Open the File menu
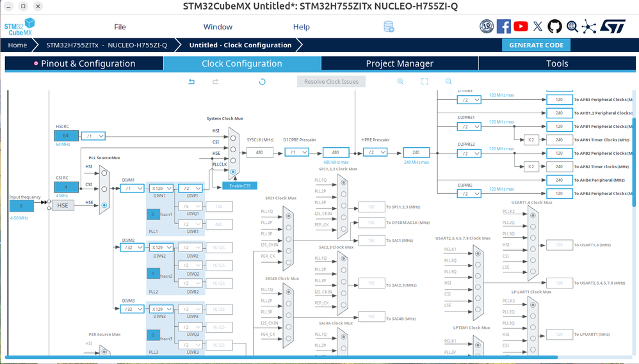 pos(120,27)
